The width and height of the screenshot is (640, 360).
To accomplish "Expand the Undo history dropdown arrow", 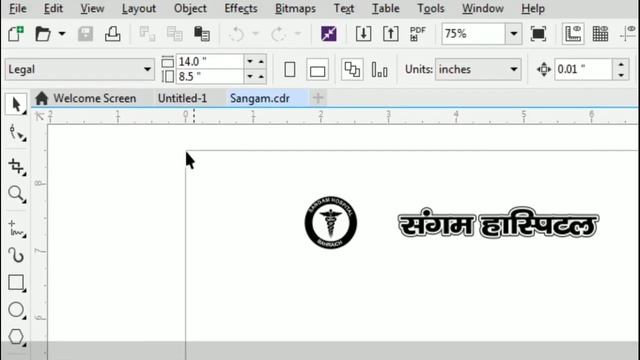I will click(x=256, y=34).
